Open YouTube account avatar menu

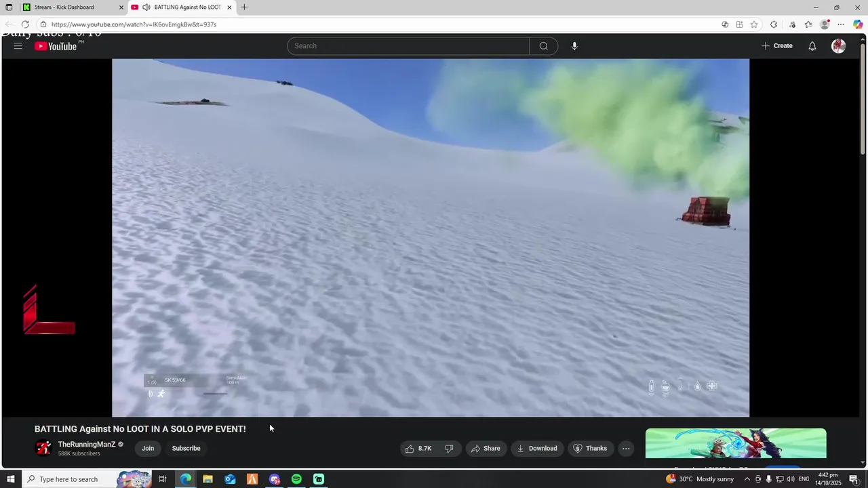coord(839,46)
